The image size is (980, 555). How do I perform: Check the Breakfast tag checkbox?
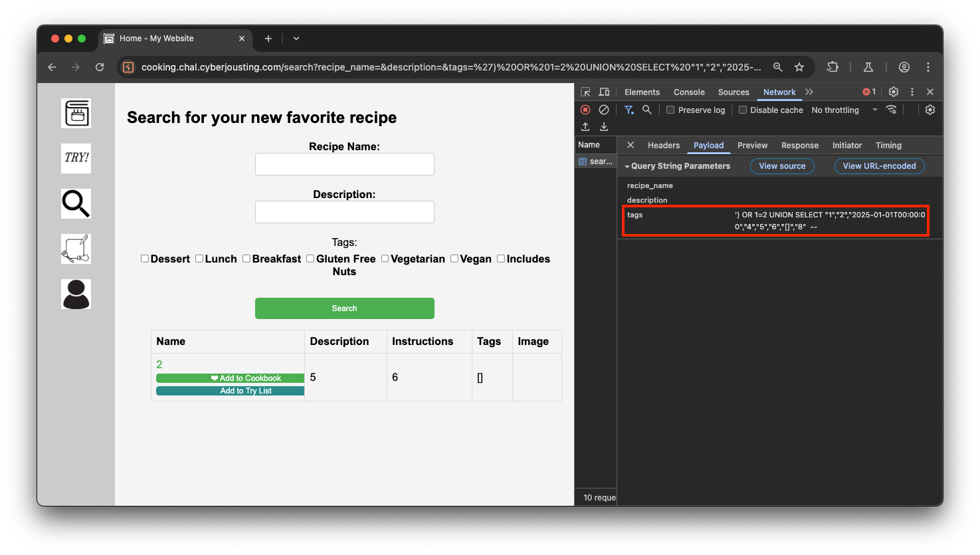[246, 259]
